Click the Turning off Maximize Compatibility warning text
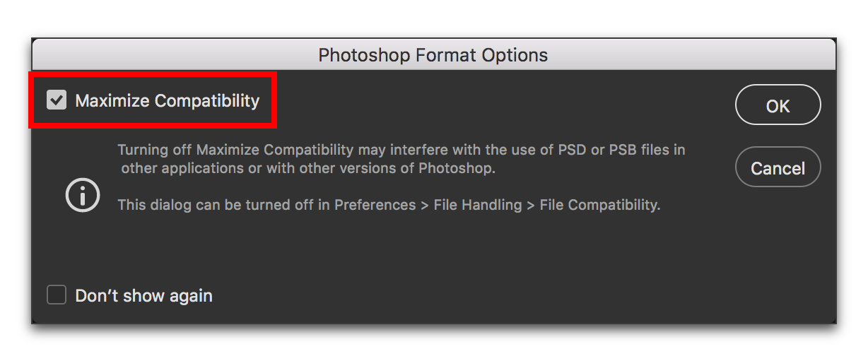Viewport: 868px width, 361px height. [x=401, y=159]
